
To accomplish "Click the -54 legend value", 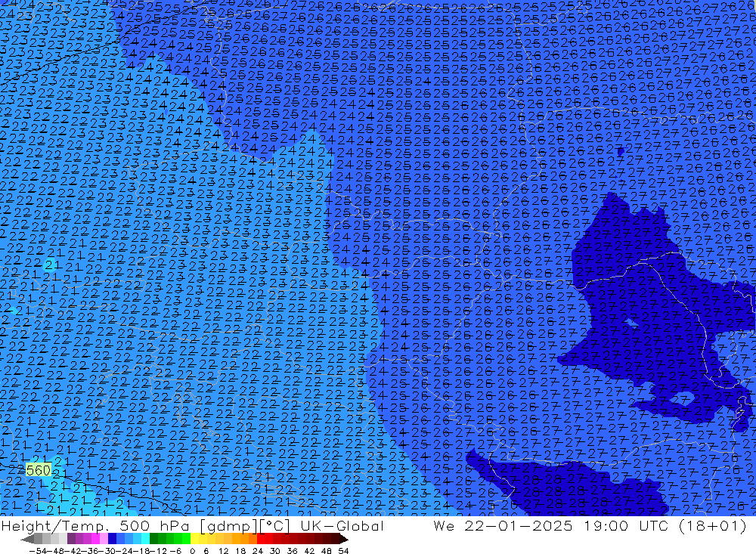I will click(x=38, y=551).
